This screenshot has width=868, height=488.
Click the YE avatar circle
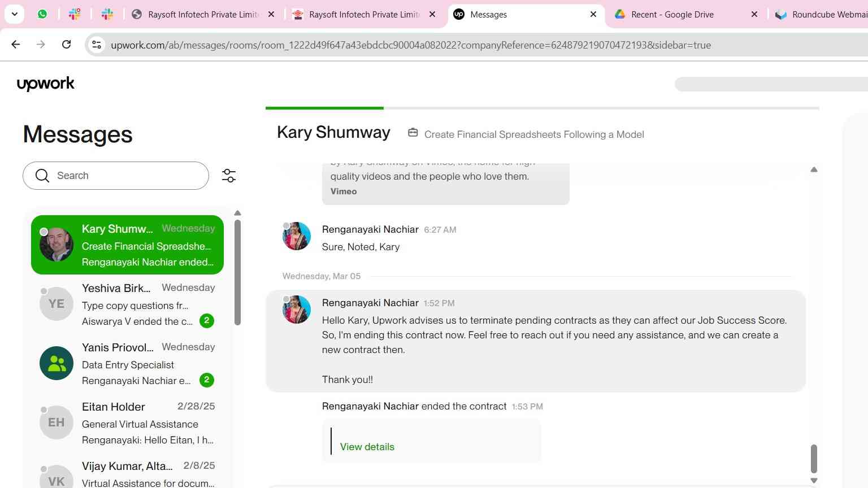57,304
